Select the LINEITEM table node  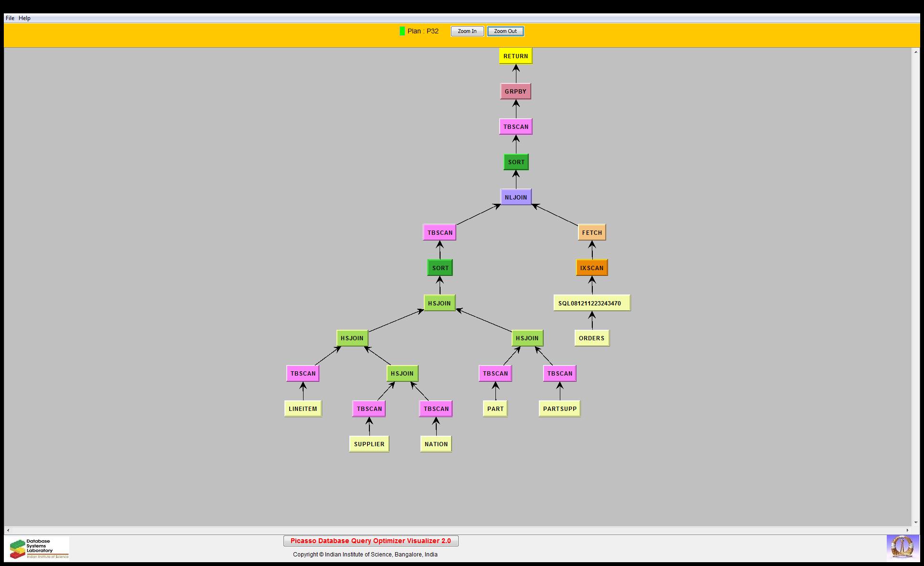[303, 409]
